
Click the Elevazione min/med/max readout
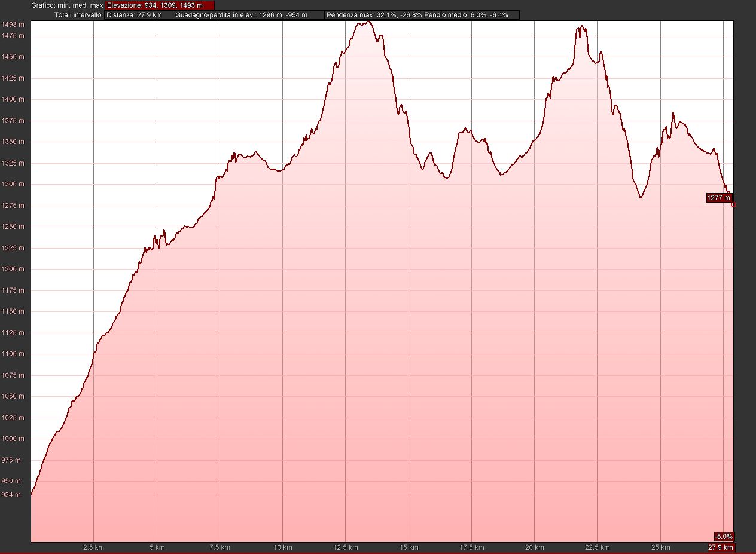pyautogui.click(x=158, y=5)
